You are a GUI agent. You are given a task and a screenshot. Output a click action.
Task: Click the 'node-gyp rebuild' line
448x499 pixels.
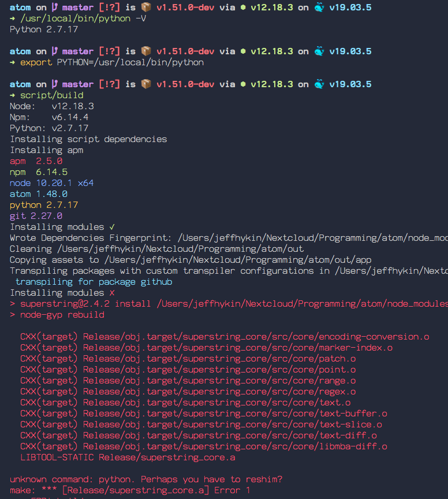point(57,315)
